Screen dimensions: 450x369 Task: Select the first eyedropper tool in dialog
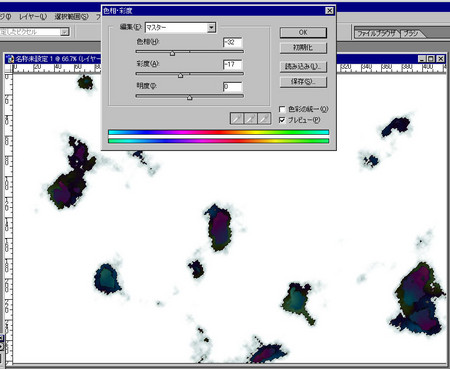pos(237,118)
